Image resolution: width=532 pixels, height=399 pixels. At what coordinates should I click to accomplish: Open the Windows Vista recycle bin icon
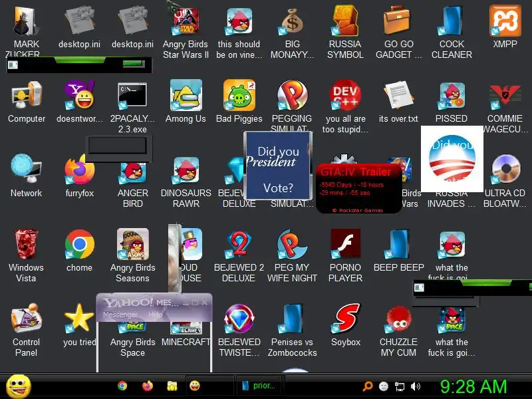[x=26, y=244]
